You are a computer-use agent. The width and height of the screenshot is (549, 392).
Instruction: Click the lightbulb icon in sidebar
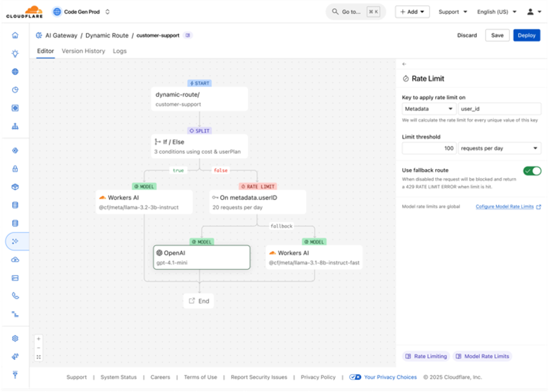click(15, 53)
